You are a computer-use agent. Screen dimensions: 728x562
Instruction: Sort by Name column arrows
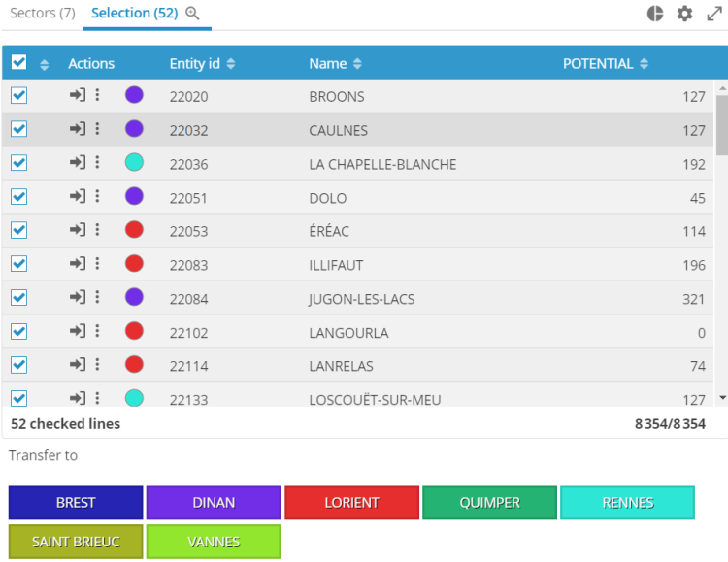pyautogui.click(x=357, y=64)
